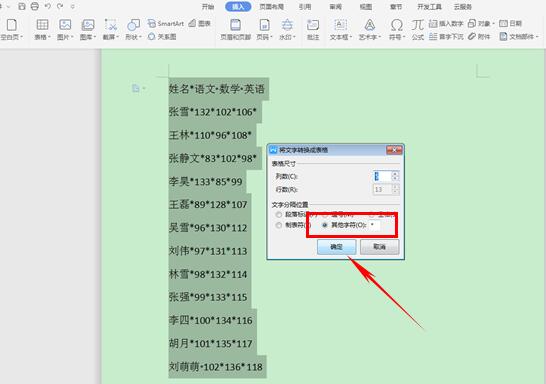Click the line 李昊*133*85*99
Screen dimensions: 546x384
coord(205,181)
